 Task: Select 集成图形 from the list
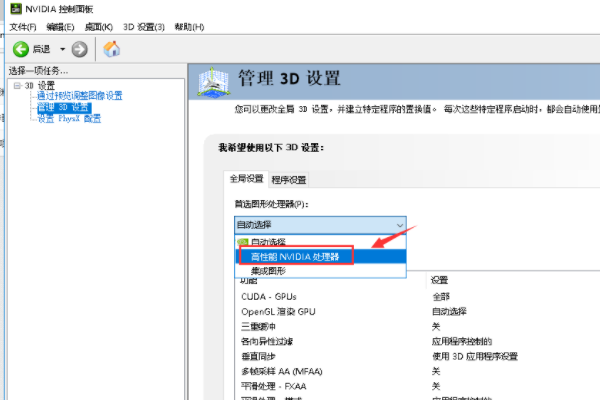pos(268,270)
